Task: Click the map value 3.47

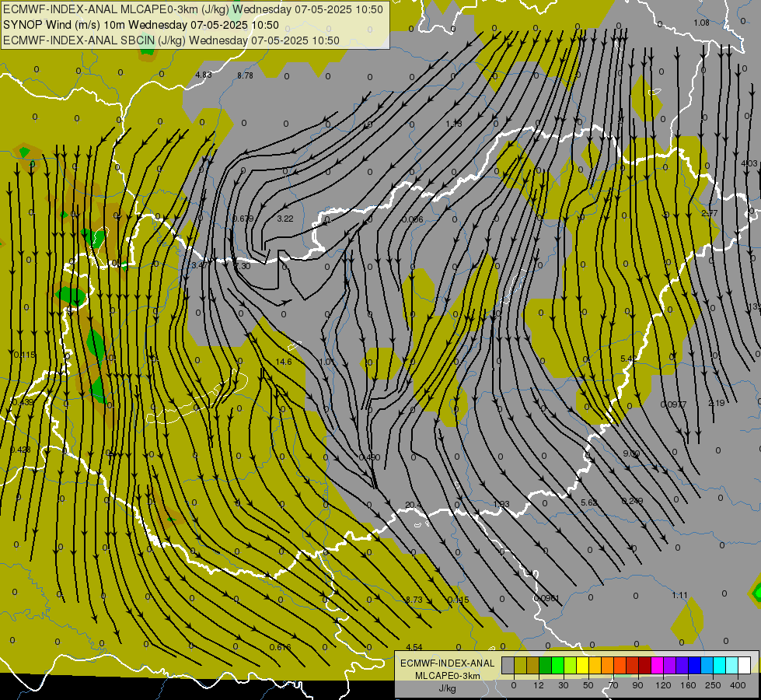Action: tap(200, 265)
